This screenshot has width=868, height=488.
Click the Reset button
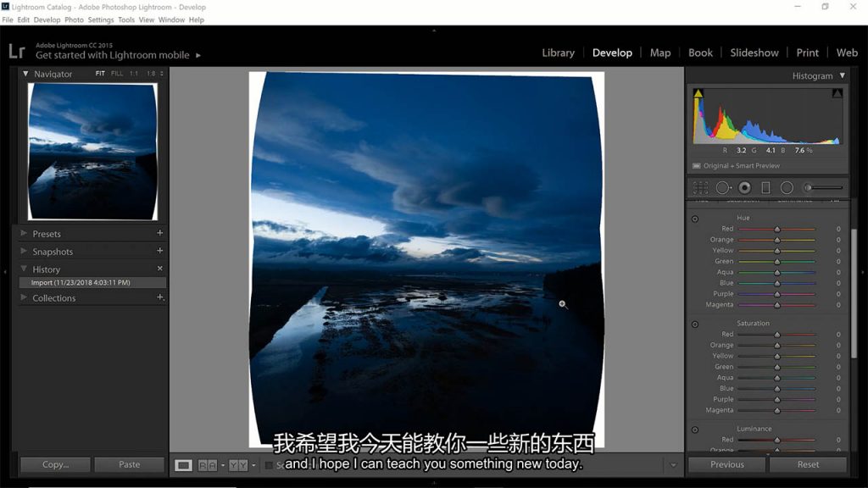coord(808,465)
